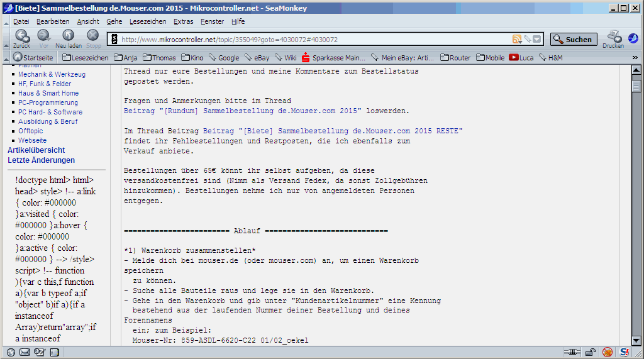This screenshot has width=644, height=359.
Task: Click the Vor forward button
Action: (x=43, y=39)
